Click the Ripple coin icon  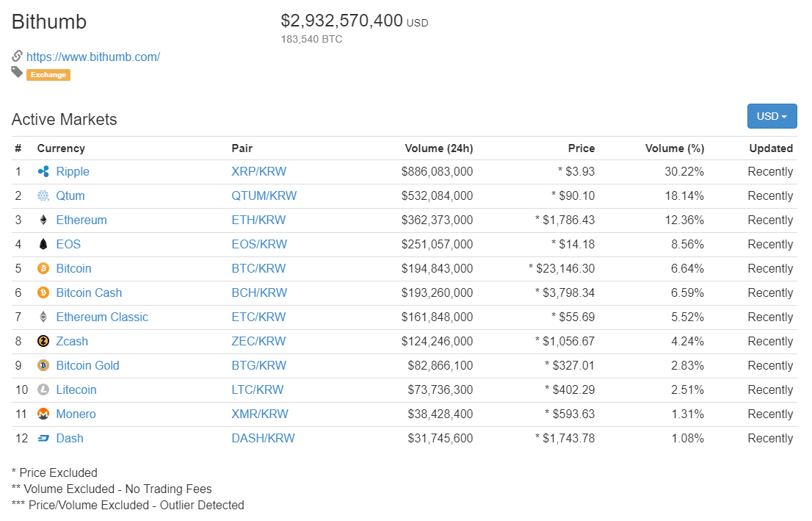pos(43,172)
